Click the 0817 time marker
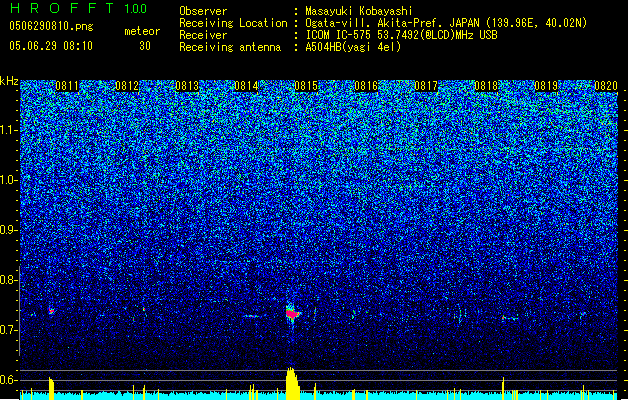629x400 pixels. 426,86
